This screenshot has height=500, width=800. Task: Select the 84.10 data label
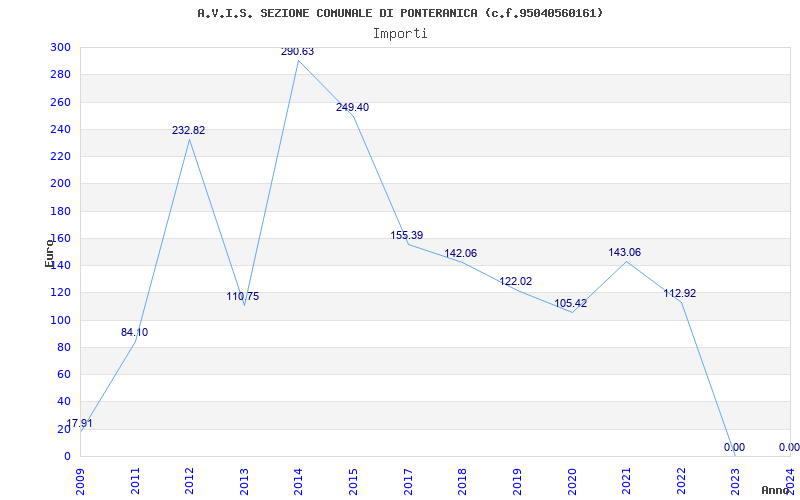click(x=134, y=333)
